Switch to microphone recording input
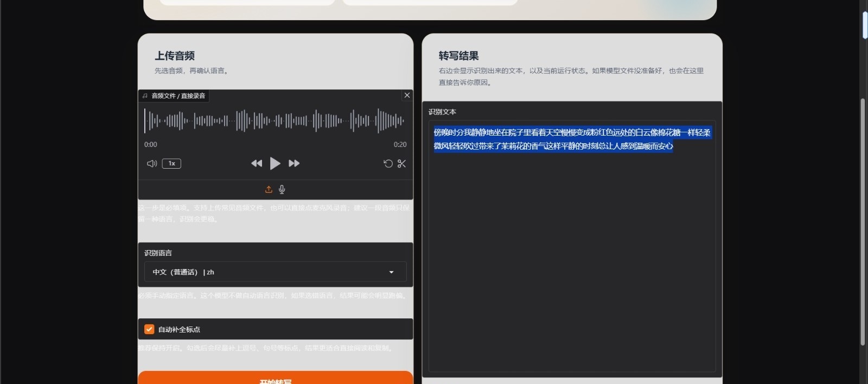The image size is (868, 384). pyautogui.click(x=282, y=189)
